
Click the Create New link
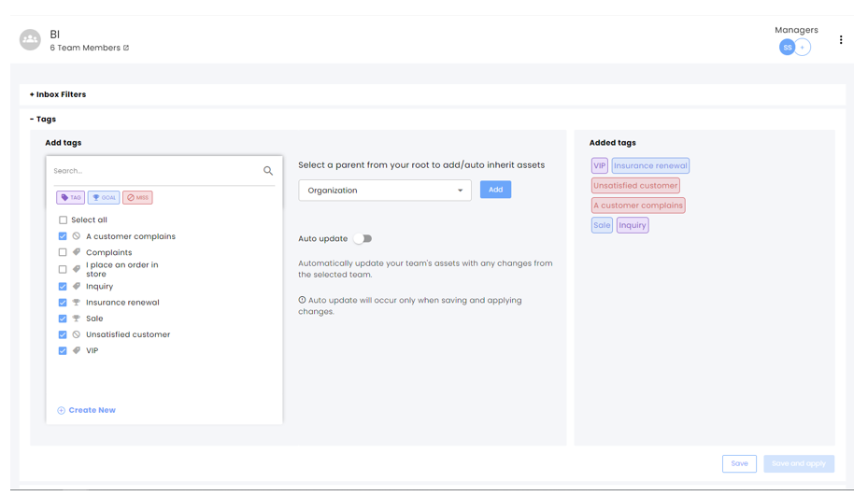point(86,410)
